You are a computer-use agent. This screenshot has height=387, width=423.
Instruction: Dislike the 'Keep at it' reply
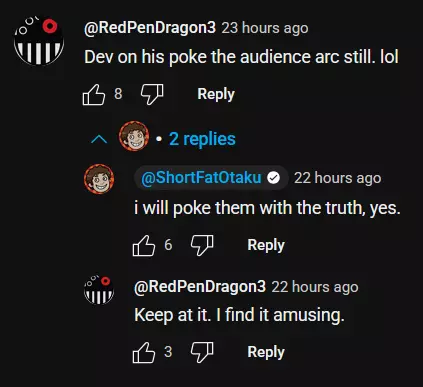point(202,352)
